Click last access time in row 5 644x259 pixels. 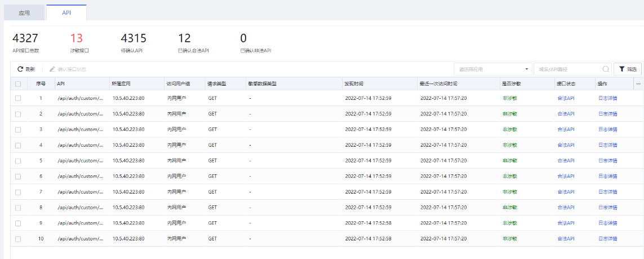pyautogui.click(x=443, y=161)
